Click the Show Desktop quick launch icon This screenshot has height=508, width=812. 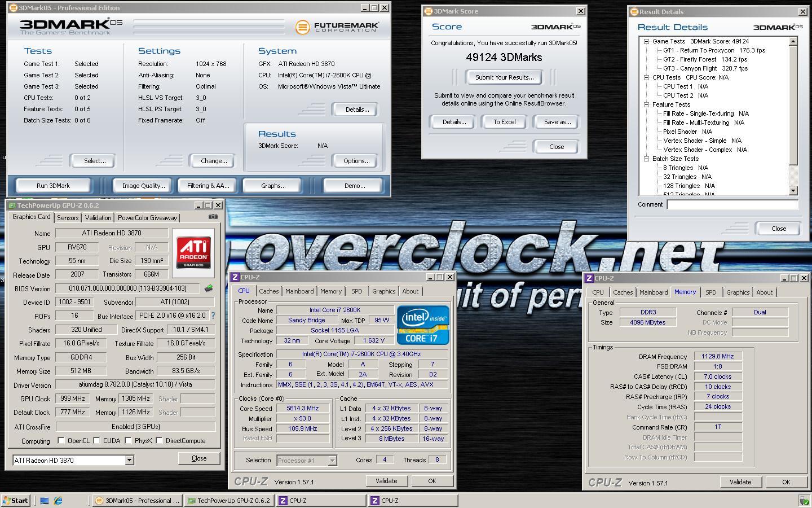(45, 501)
